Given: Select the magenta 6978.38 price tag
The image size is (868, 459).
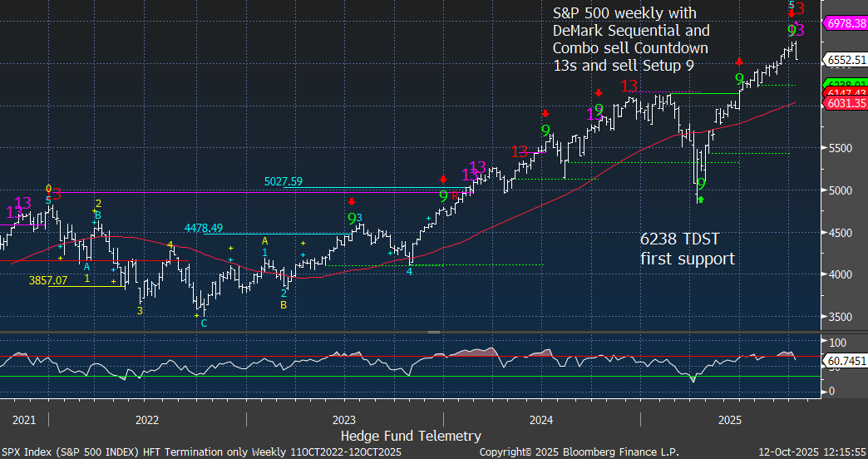Looking at the screenshot, I should [845, 24].
